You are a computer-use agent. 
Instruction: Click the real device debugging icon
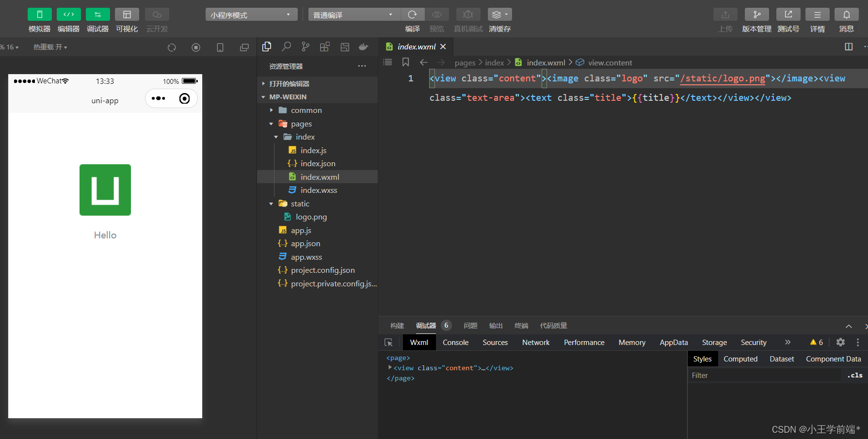468,15
